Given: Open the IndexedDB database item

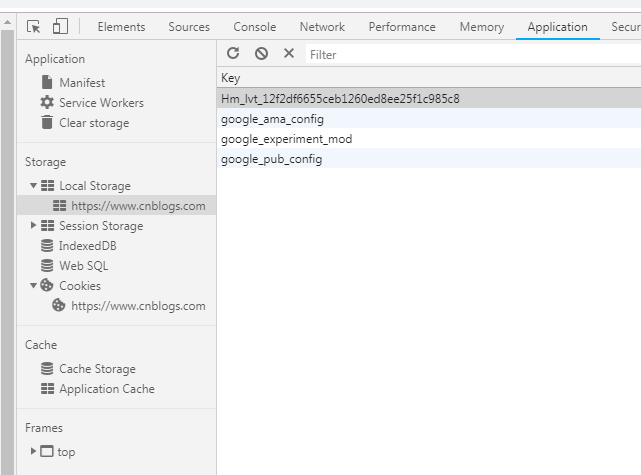Looking at the screenshot, I should tap(87, 246).
